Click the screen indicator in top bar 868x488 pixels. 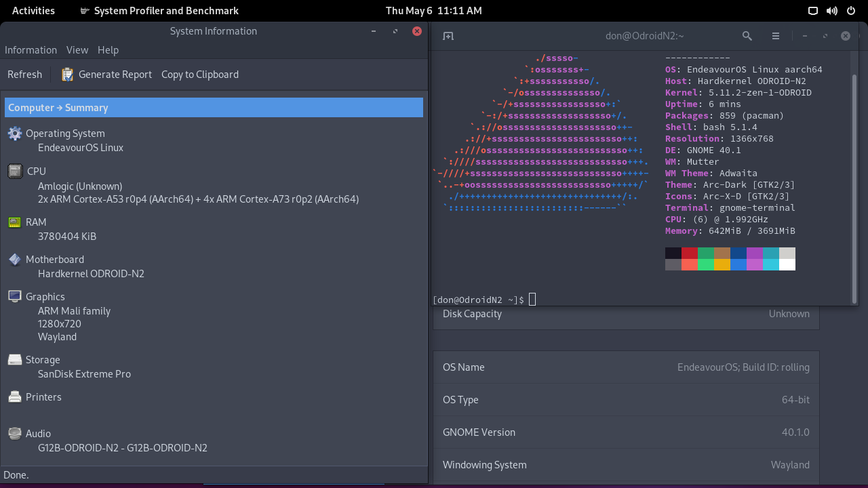(813, 11)
